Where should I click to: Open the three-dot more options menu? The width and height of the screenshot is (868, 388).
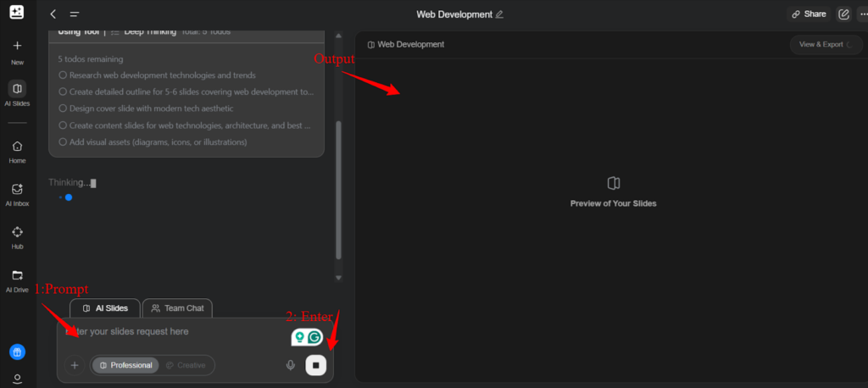click(x=863, y=14)
